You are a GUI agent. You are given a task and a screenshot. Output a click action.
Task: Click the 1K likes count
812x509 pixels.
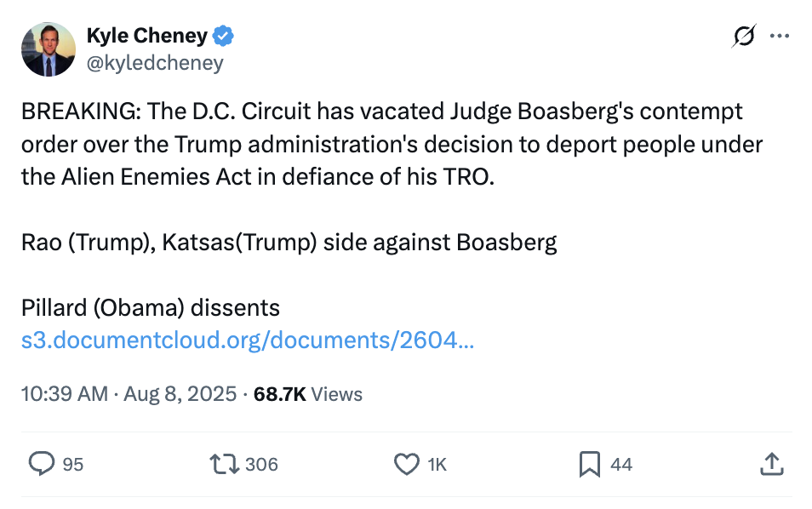pos(437,464)
